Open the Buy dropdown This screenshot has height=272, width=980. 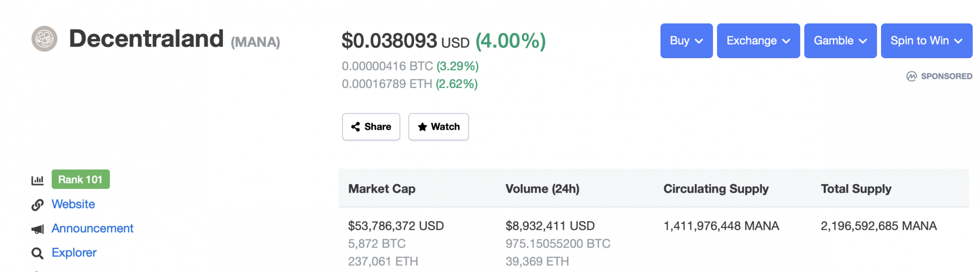point(686,41)
